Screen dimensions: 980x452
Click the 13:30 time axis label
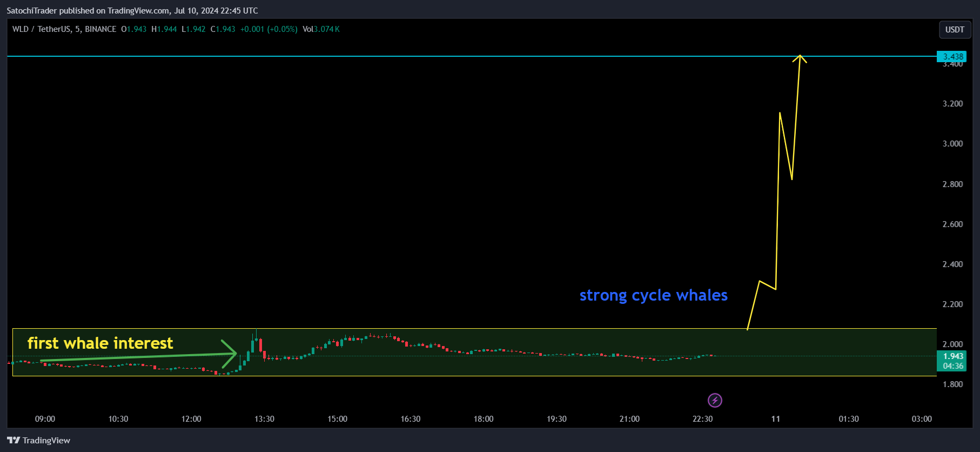point(264,419)
